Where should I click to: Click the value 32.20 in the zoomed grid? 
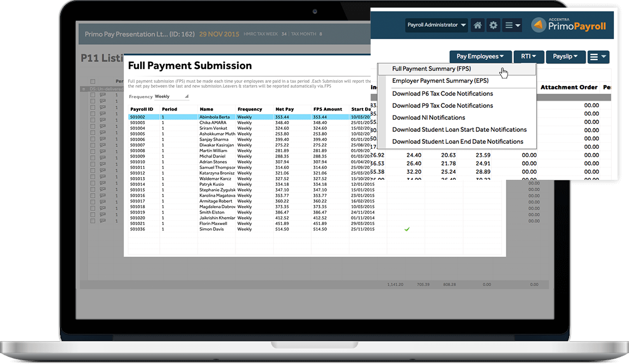pos(414,172)
